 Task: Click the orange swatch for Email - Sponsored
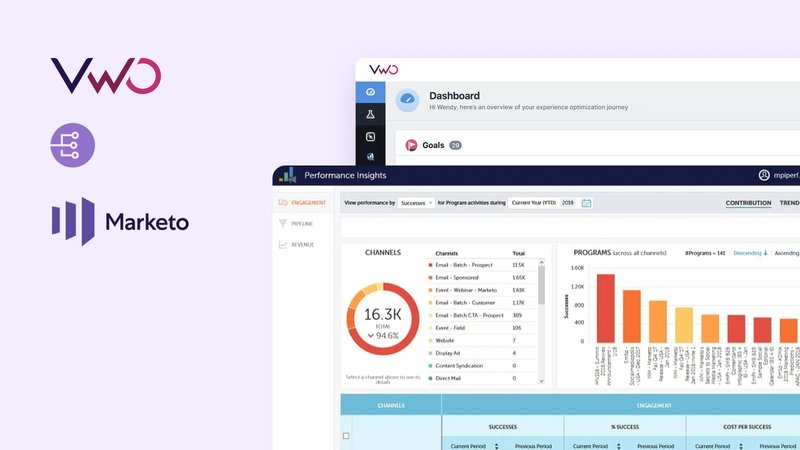(x=430, y=278)
